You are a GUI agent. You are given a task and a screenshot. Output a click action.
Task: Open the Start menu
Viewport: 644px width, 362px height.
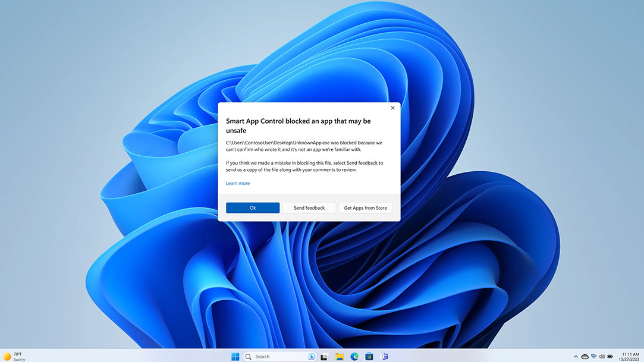236,356
